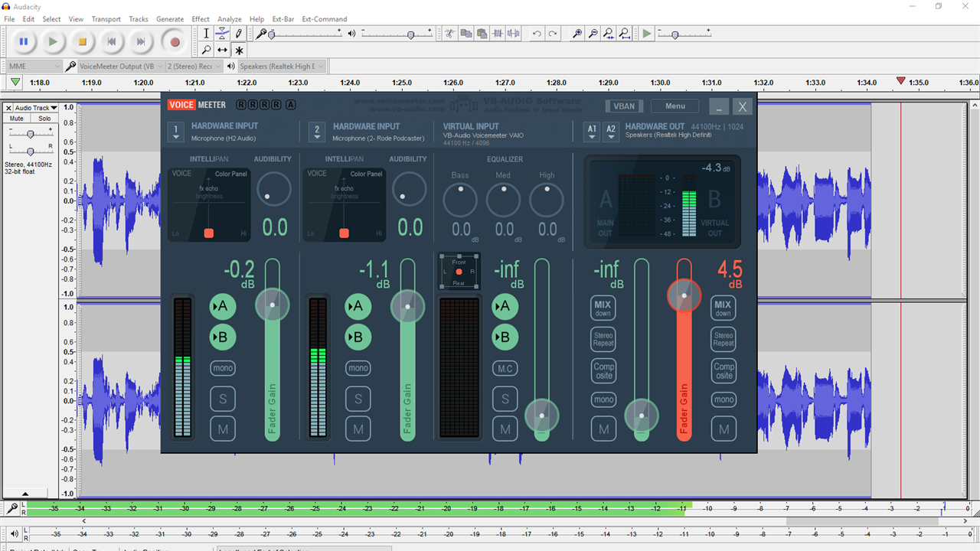The width and height of the screenshot is (980, 551).
Task: Open the A1 hardware out selector
Action: click(592, 132)
